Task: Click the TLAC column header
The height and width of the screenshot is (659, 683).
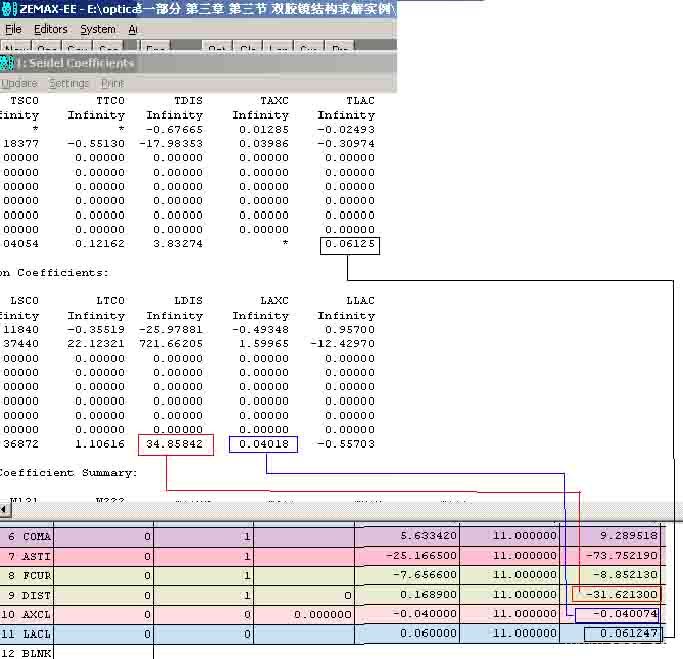Action: coord(360,101)
